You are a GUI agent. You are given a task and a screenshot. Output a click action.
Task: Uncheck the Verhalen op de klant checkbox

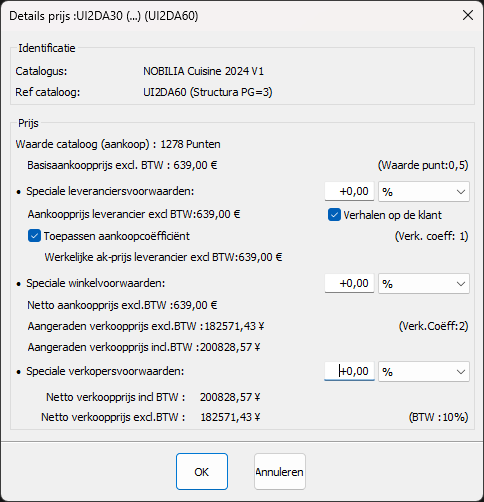(334, 215)
